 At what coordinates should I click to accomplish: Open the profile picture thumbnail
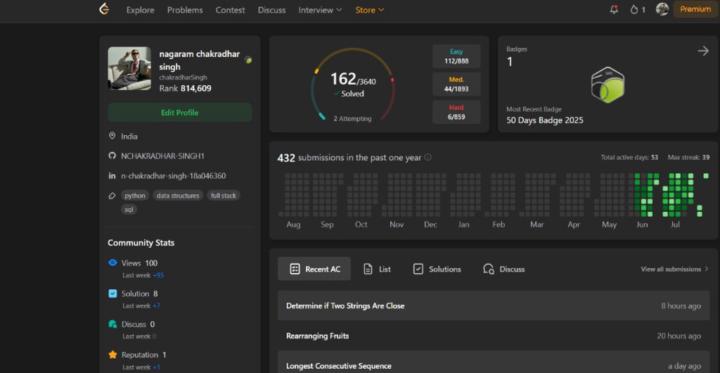click(129, 68)
